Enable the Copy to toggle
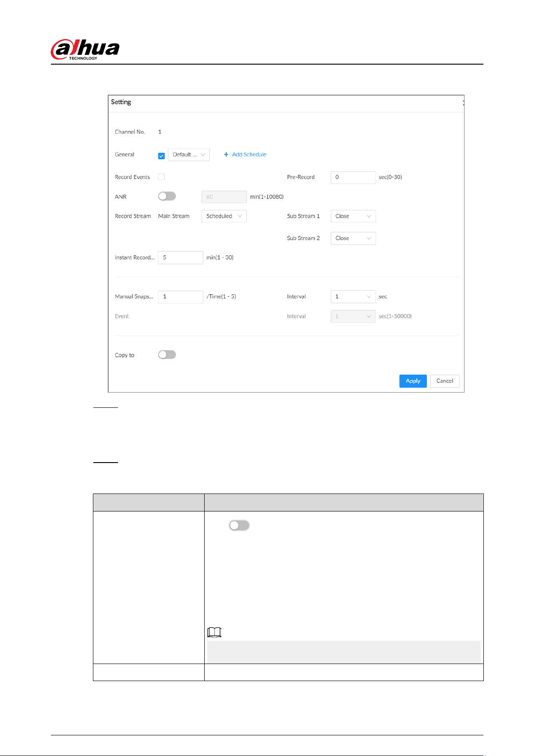 (x=167, y=354)
